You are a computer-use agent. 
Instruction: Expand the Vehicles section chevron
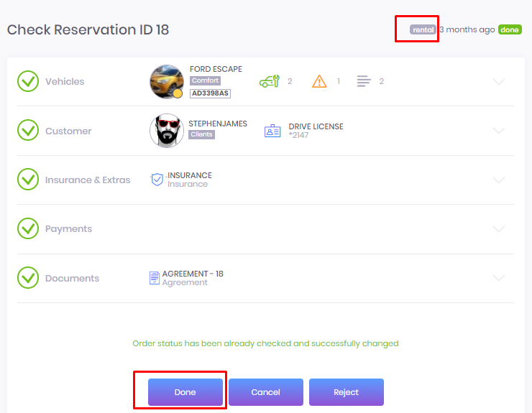click(x=499, y=81)
